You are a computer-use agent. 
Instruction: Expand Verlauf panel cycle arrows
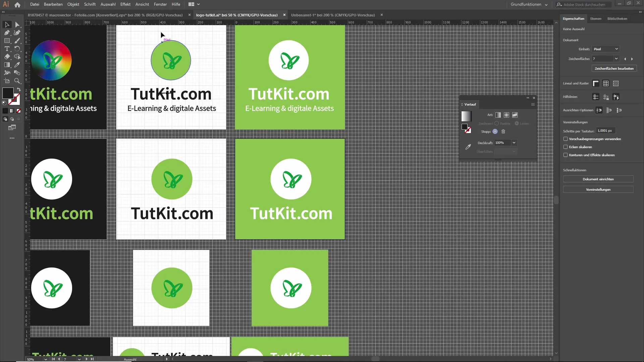(462, 105)
